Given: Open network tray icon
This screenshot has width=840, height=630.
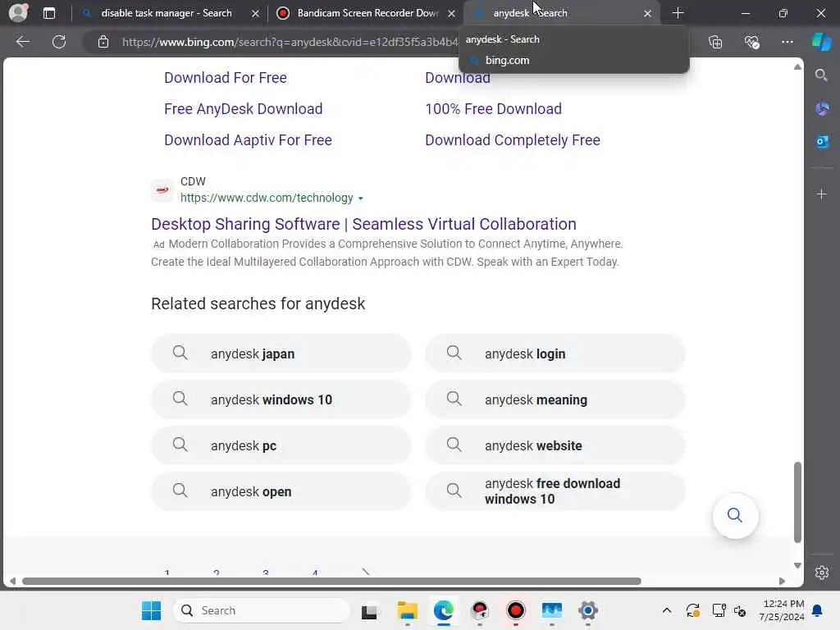Looking at the screenshot, I should (719, 610).
